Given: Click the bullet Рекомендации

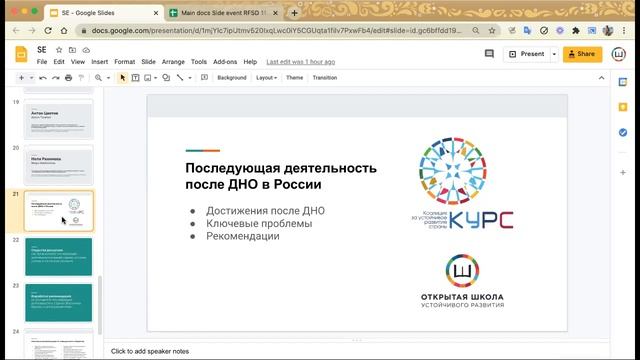Looking at the screenshot, I should pyautogui.click(x=243, y=236).
